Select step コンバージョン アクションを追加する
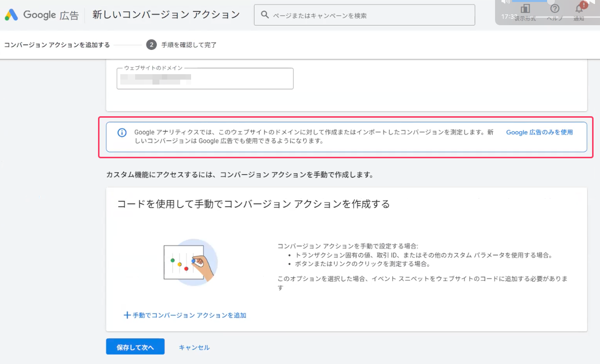Screen dimensions: 600x364 (x=57, y=45)
